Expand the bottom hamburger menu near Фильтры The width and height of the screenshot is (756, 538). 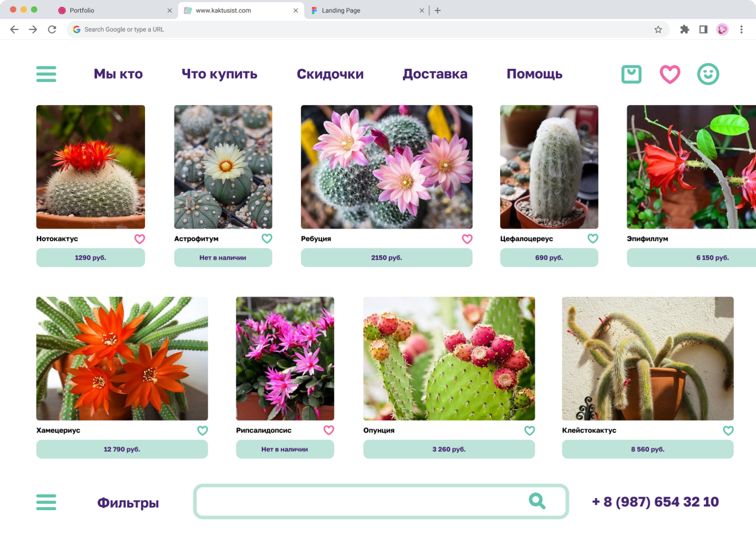coord(46,502)
